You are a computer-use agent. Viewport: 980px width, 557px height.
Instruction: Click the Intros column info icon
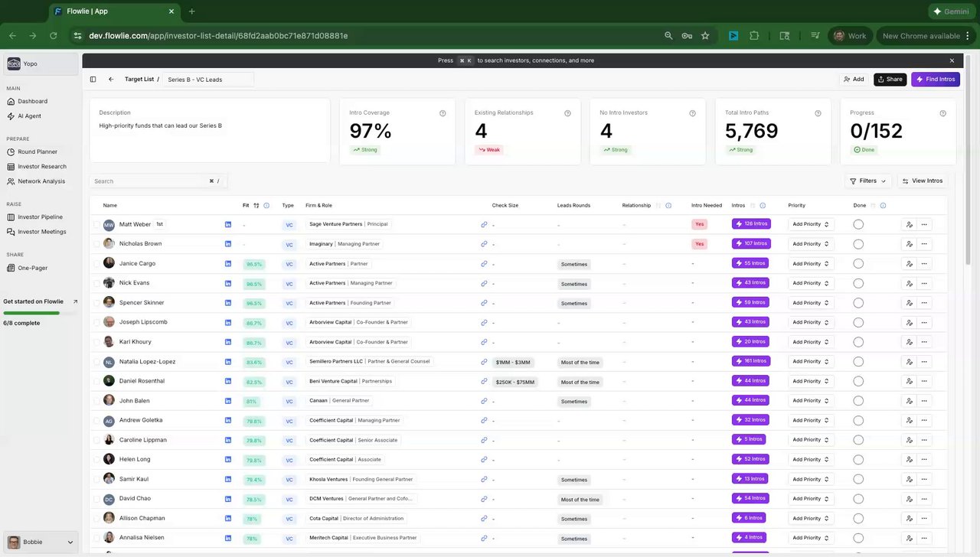(763, 205)
